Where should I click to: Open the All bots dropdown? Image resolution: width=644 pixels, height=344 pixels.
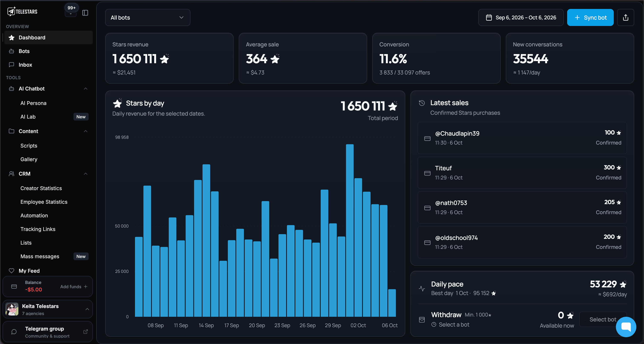pos(148,17)
